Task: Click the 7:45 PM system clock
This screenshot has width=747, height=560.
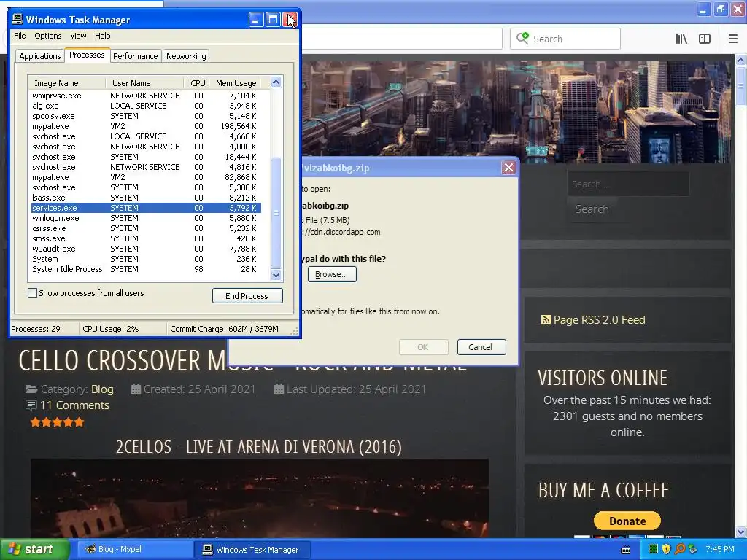Action: pos(720,549)
